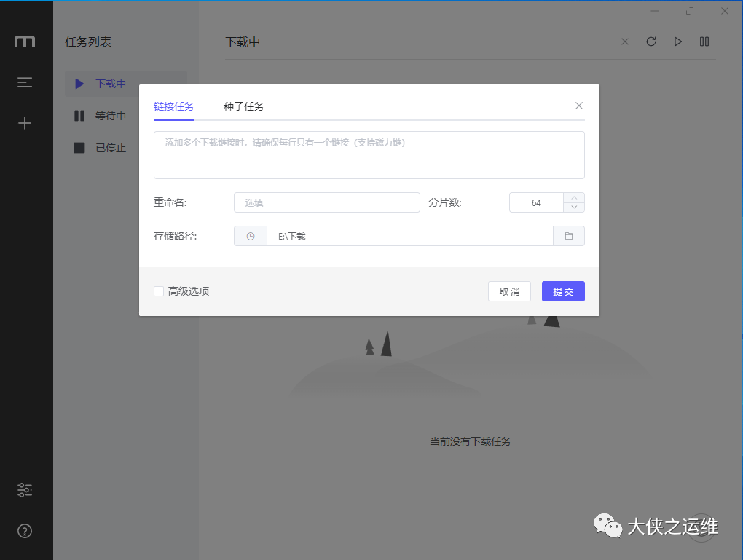Pause all tasks icon in toolbar
Screen dimensions: 743x560
704,42
